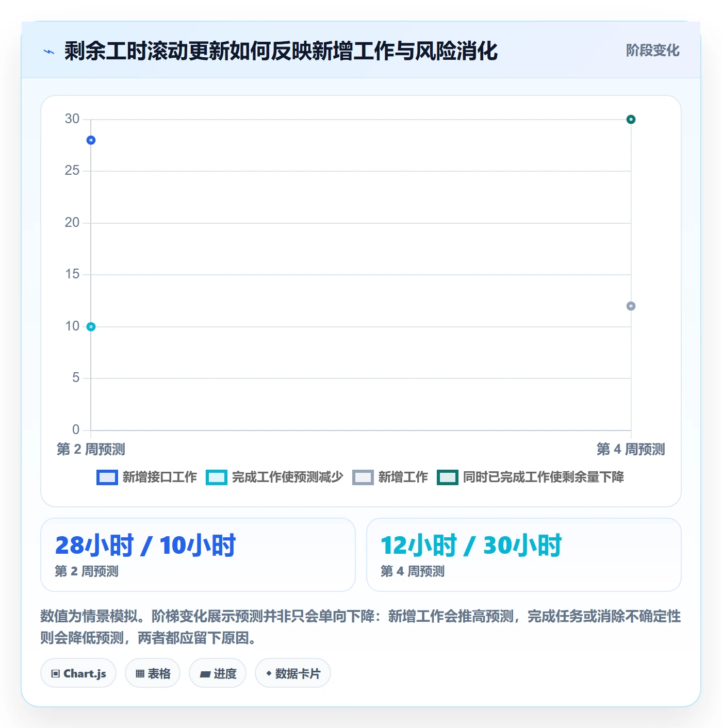Toggle the 新增接口工作 legend swatch
This screenshot has width=722, height=728.
tap(107, 477)
